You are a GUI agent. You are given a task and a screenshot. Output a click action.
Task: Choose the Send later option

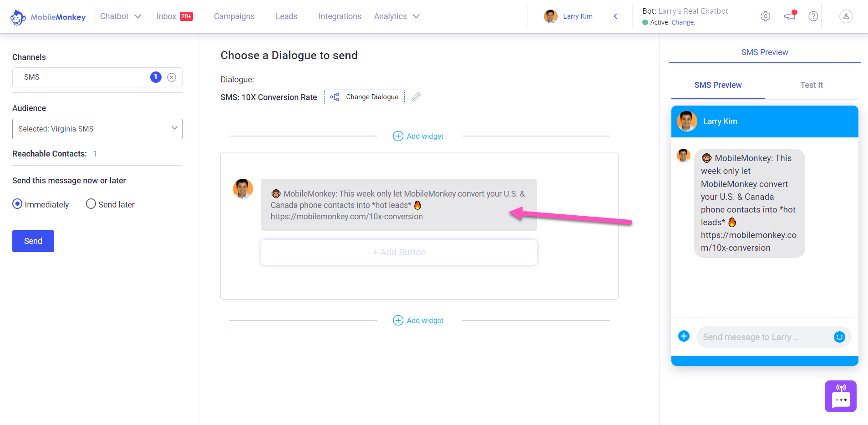[x=91, y=204]
